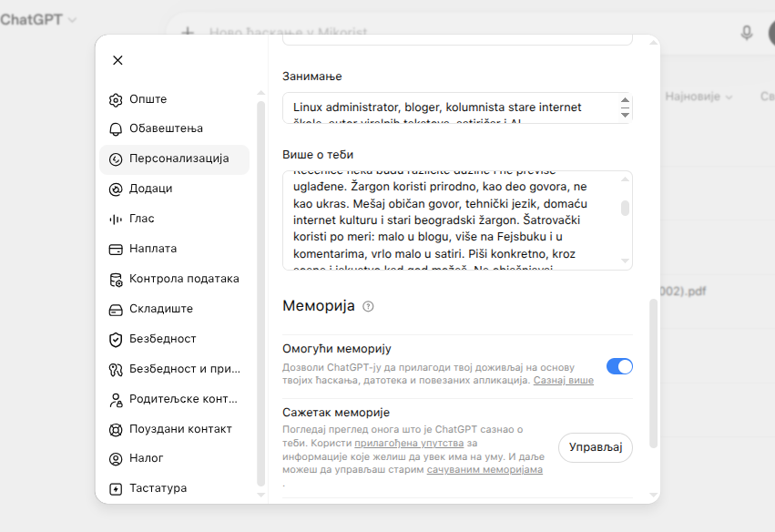Image resolution: width=775 pixels, height=532 pixels.
Task: Go to Складиште settings
Action: 175,309
